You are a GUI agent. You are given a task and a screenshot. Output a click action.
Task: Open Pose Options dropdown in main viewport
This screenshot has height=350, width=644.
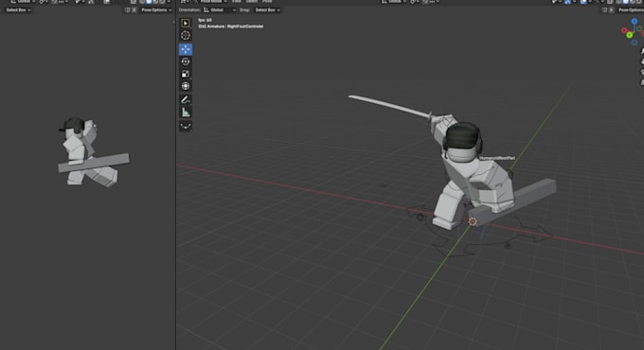[631, 9]
